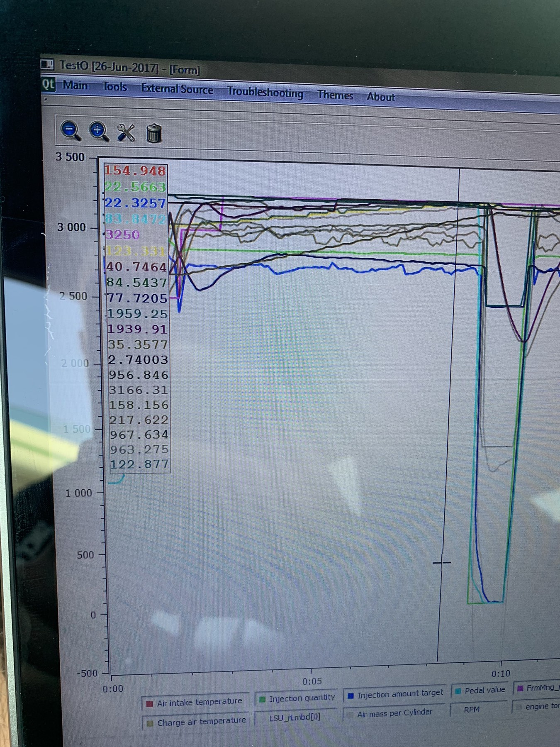
Task: Toggle the Injection amount target legend item
Action: 395,694
